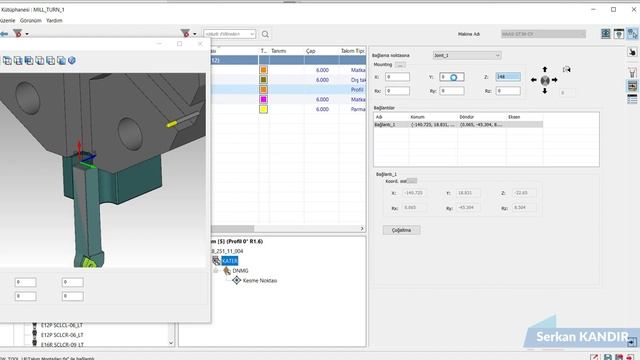
Task: Click the small button next to Koord. label
Action: coord(412,181)
